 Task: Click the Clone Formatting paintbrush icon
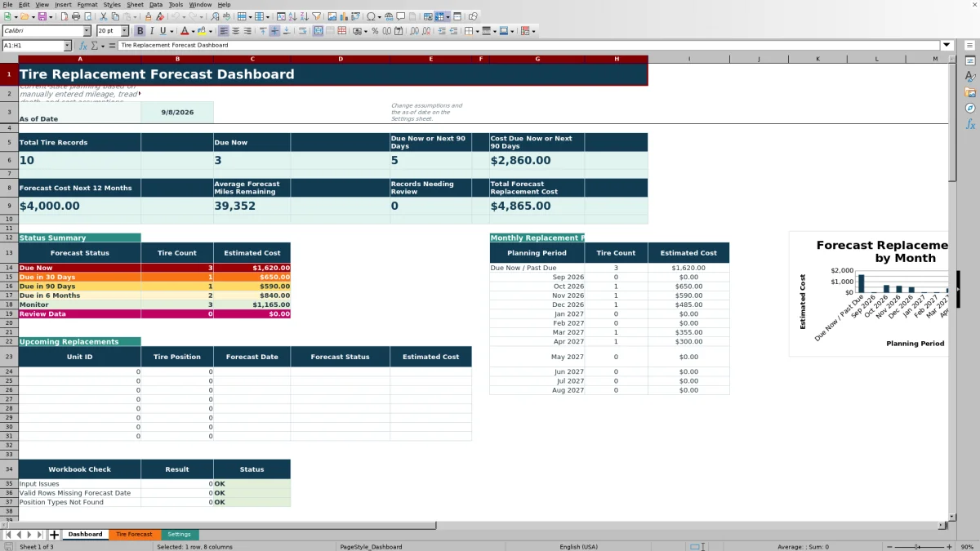(x=148, y=16)
